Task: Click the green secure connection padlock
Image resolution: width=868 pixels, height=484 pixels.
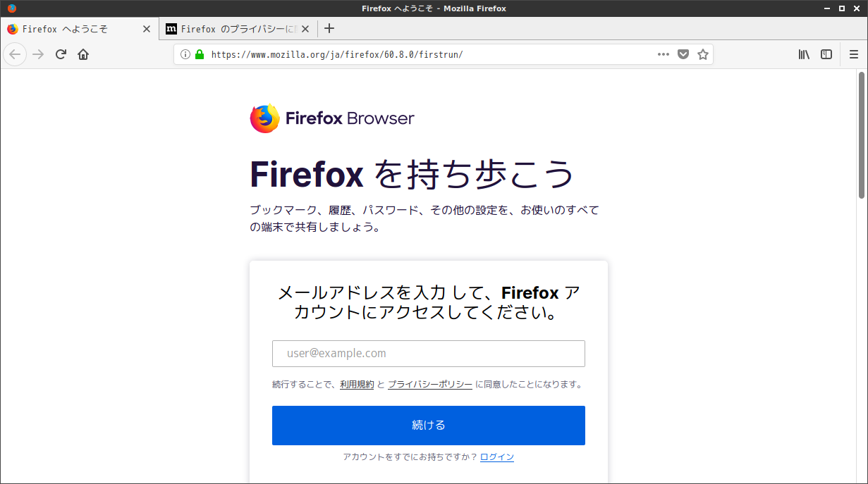Action: [200, 54]
